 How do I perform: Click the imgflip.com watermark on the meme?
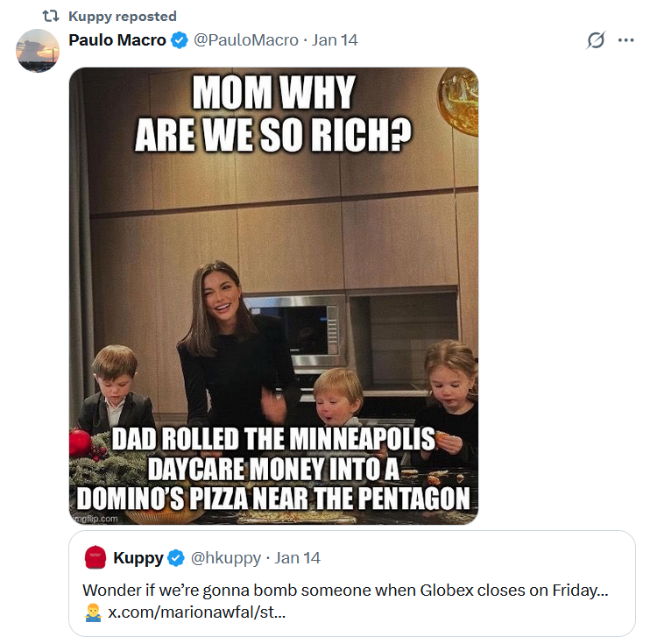coord(95,518)
